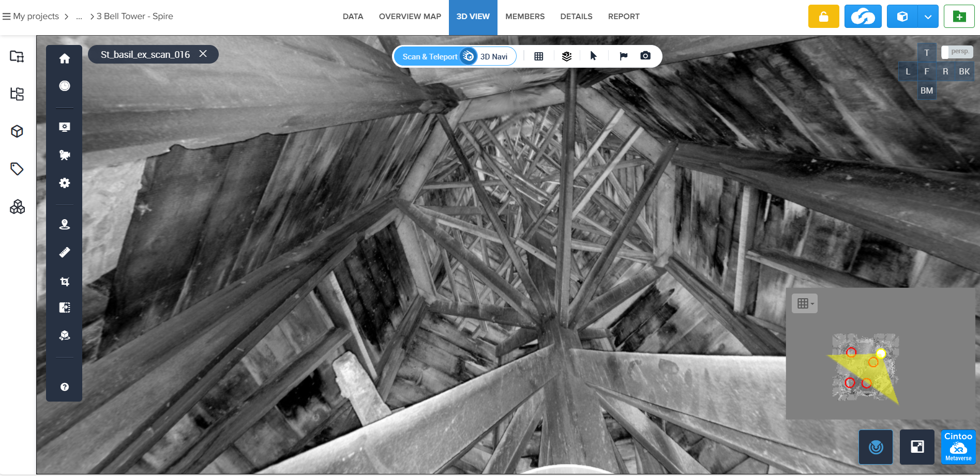Screen dimensions: 980x476
Task: Click the white circle icon below Home
Action: 65,86
